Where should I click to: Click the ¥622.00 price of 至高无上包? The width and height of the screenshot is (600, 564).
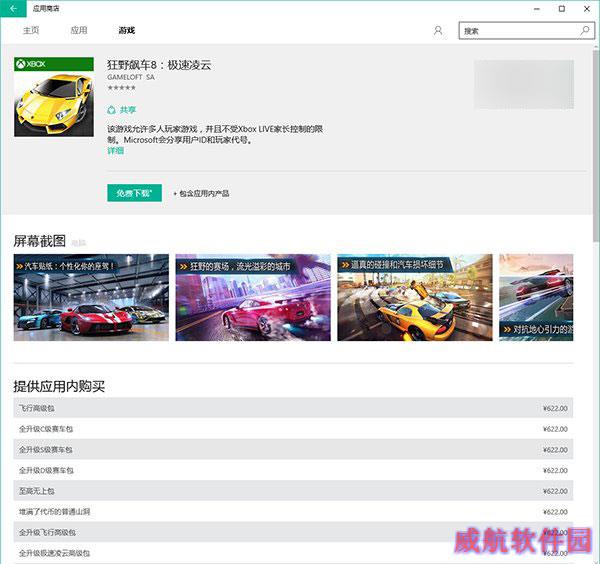click(x=555, y=491)
